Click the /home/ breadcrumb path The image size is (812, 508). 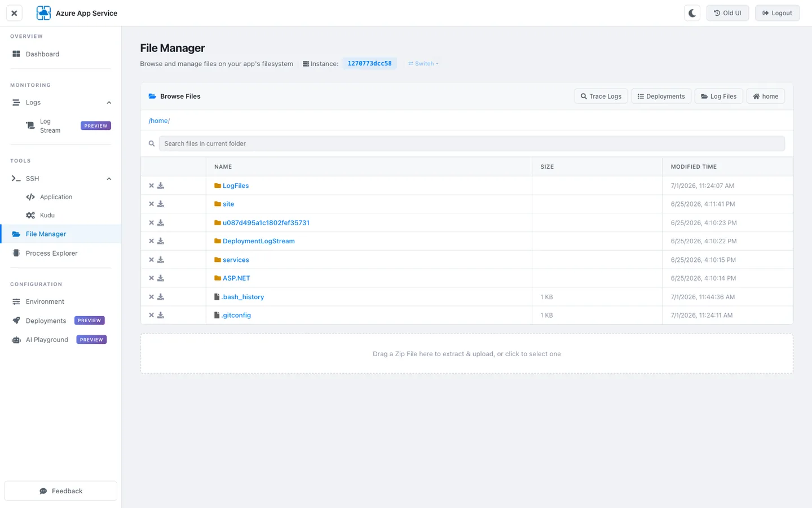pyautogui.click(x=159, y=121)
